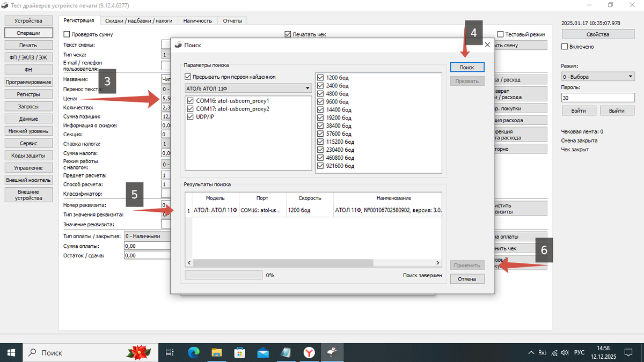Click the Windows Start button

(x=11, y=352)
